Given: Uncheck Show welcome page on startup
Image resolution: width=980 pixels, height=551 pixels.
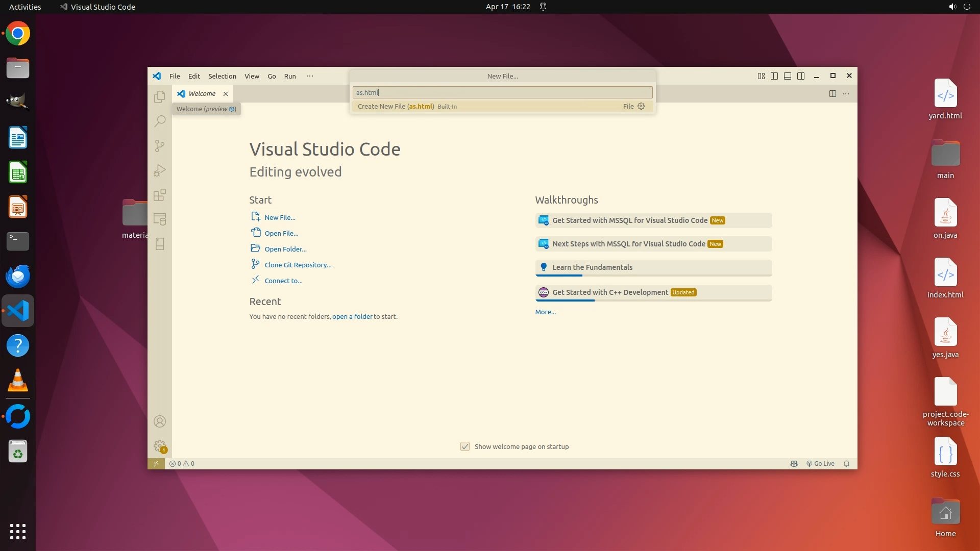Looking at the screenshot, I should click(x=465, y=446).
